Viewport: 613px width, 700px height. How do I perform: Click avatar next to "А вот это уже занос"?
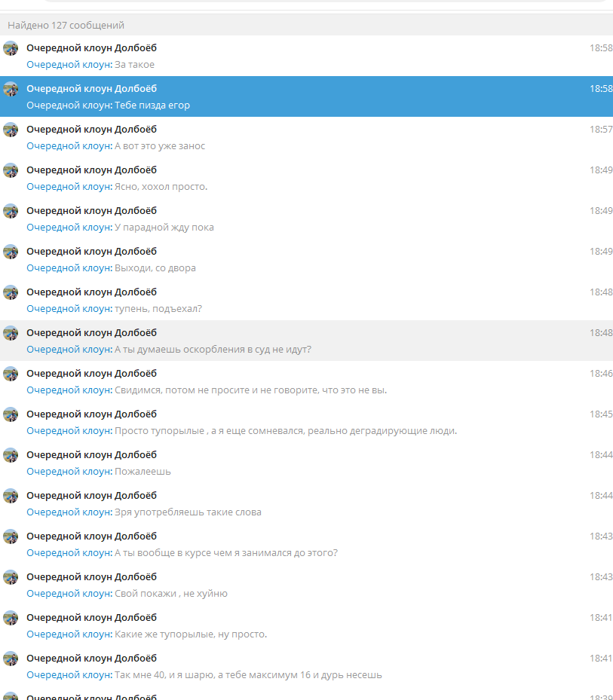point(11,130)
